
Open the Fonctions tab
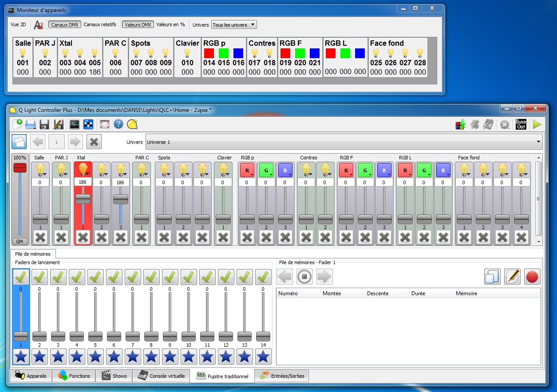coord(74,376)
